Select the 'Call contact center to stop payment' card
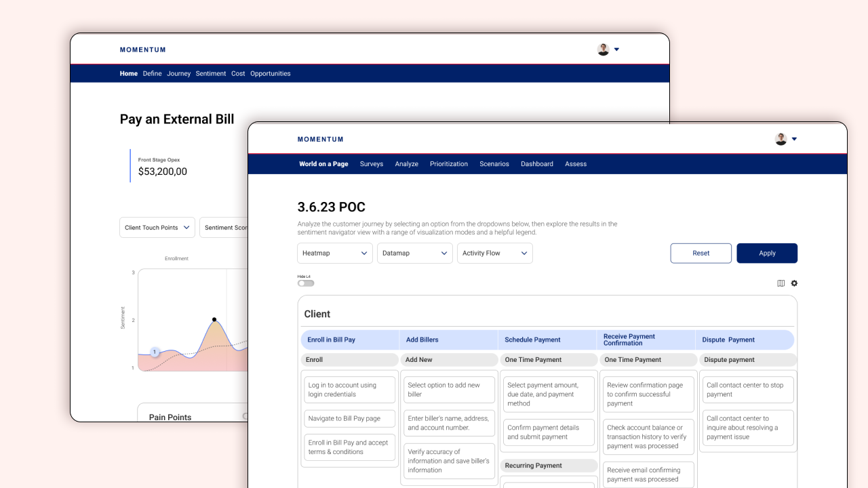Viewport: 868px width, 488px height. (748, 390)
